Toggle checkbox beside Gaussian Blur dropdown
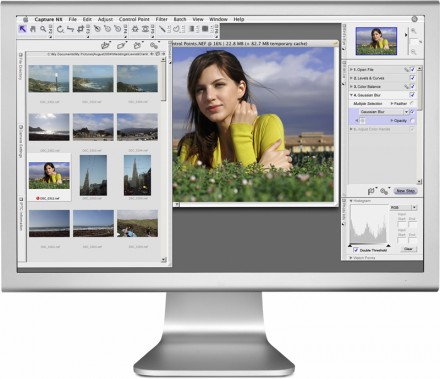 click(413, 112)
